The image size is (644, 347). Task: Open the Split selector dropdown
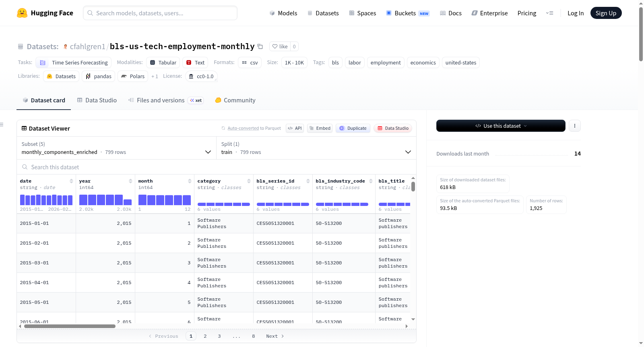[316, 148]
